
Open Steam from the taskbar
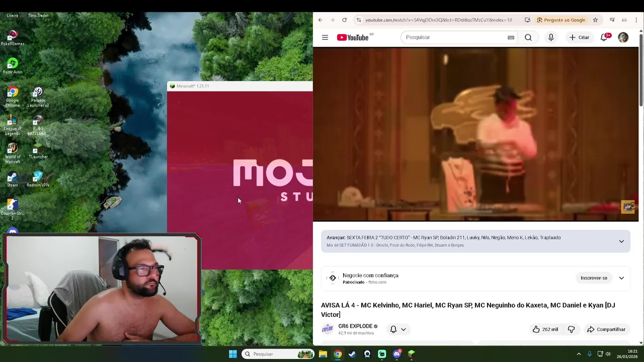point(352,354)
